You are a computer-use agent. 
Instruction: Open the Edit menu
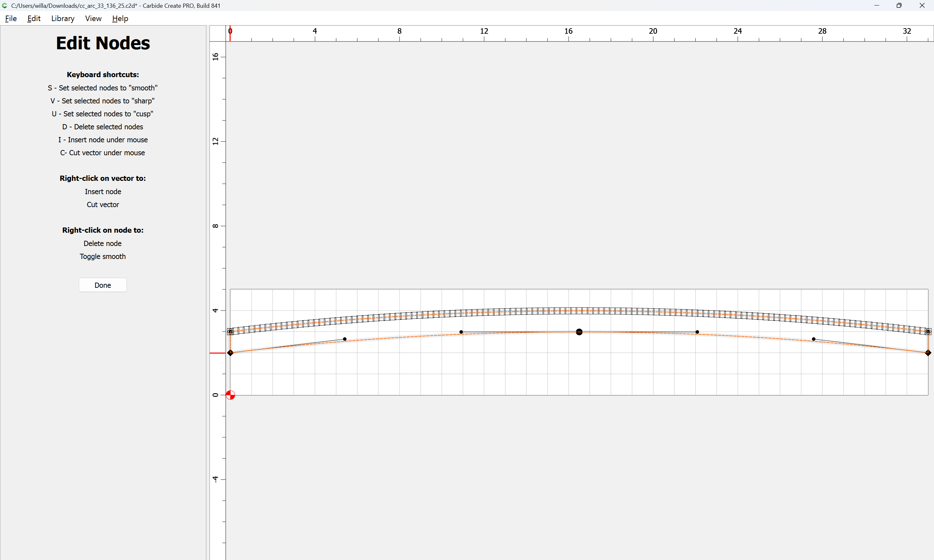(34, 18)
